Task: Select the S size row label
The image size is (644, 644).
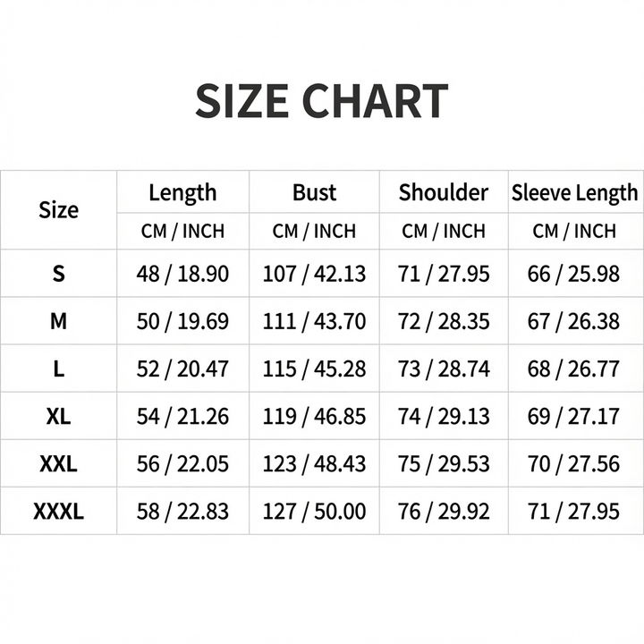Action: [x=58, y=273]
